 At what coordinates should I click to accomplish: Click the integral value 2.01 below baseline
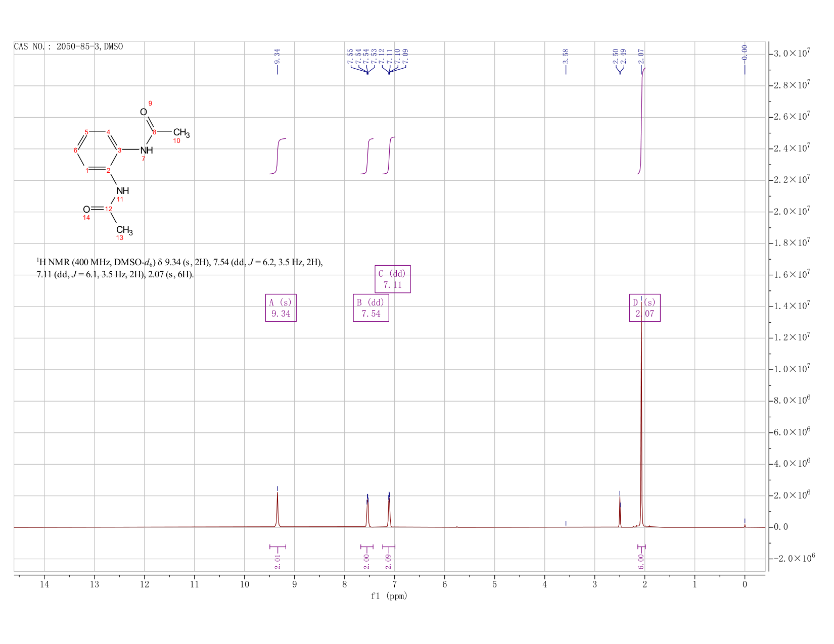pos(277,561)
